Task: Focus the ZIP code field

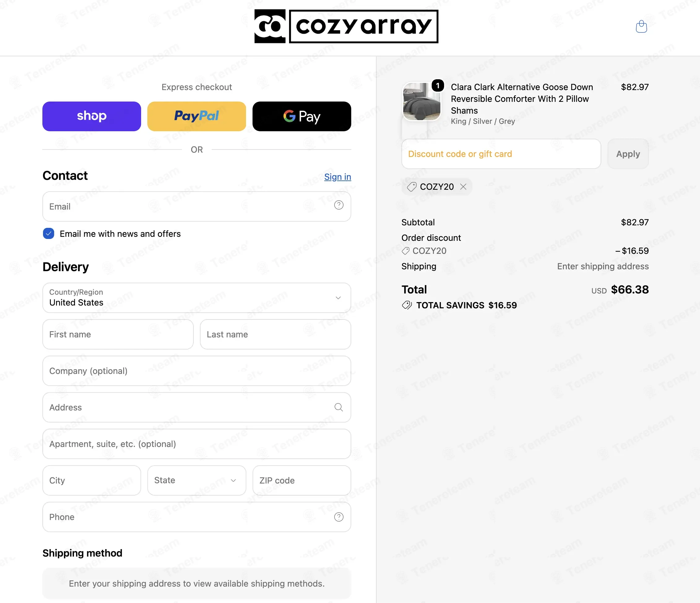Action: (302, 480)
